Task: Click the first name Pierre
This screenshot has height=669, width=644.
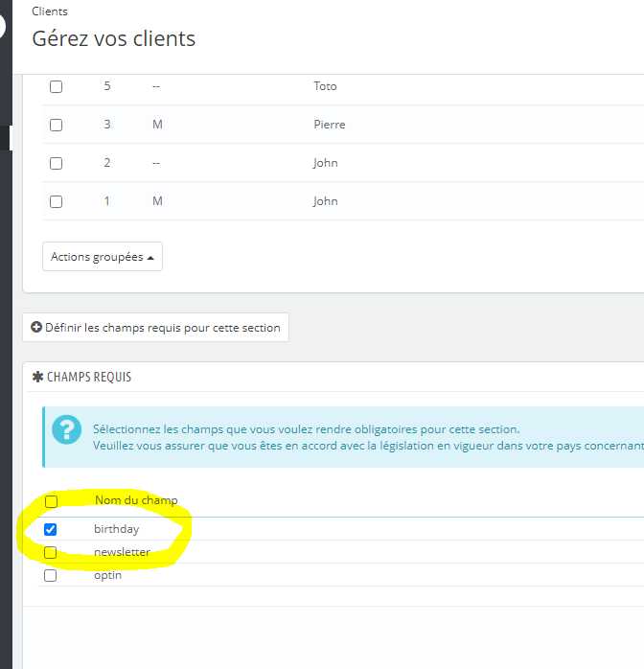Action: pyautogui.click(x=330, y=125)
